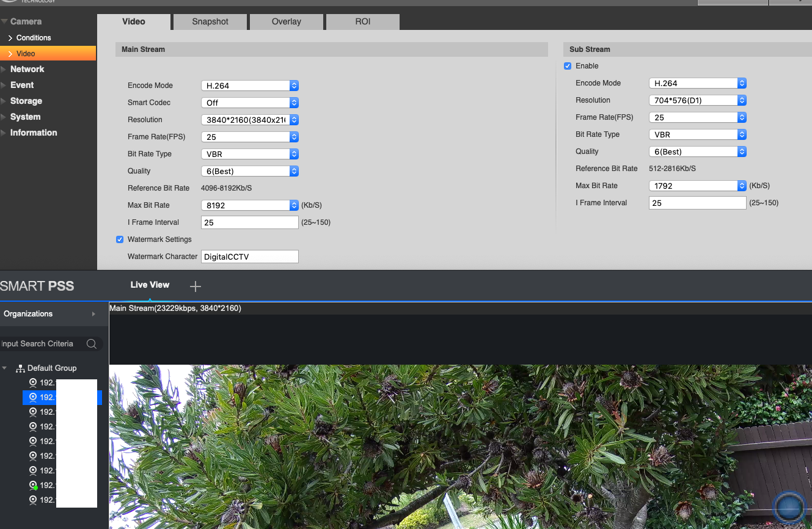Open Sub Stream Max Bit Rate 1792 dropdown

coord(698,186)
